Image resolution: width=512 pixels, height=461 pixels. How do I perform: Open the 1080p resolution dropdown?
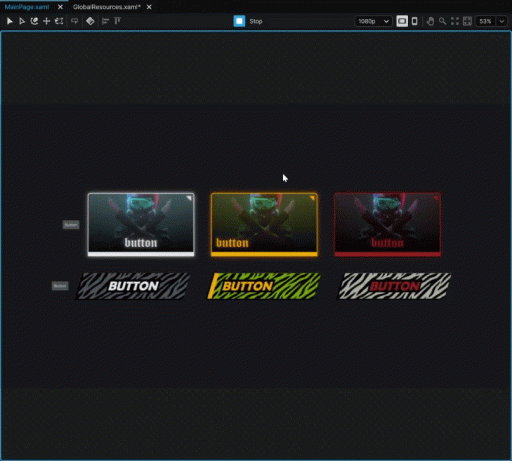point(373,21)
